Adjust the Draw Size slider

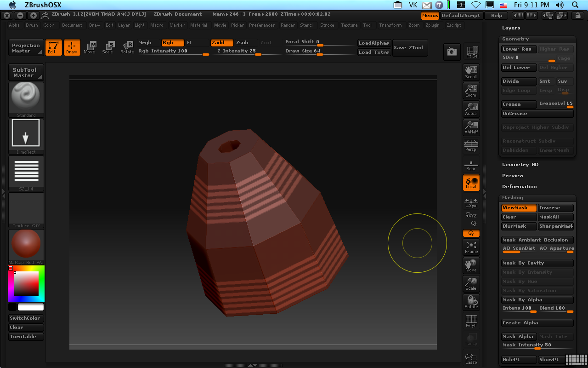pos(319,54)
